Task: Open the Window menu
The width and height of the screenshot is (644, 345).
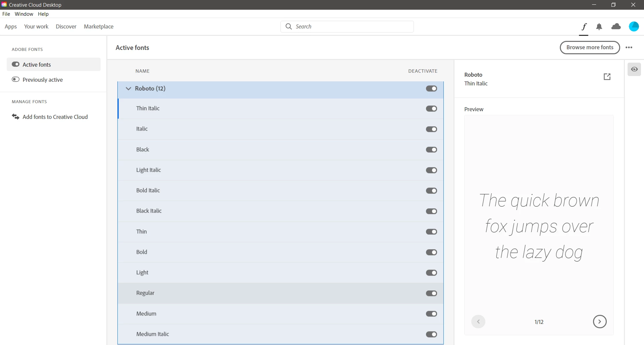Action: tap(24, 14)
